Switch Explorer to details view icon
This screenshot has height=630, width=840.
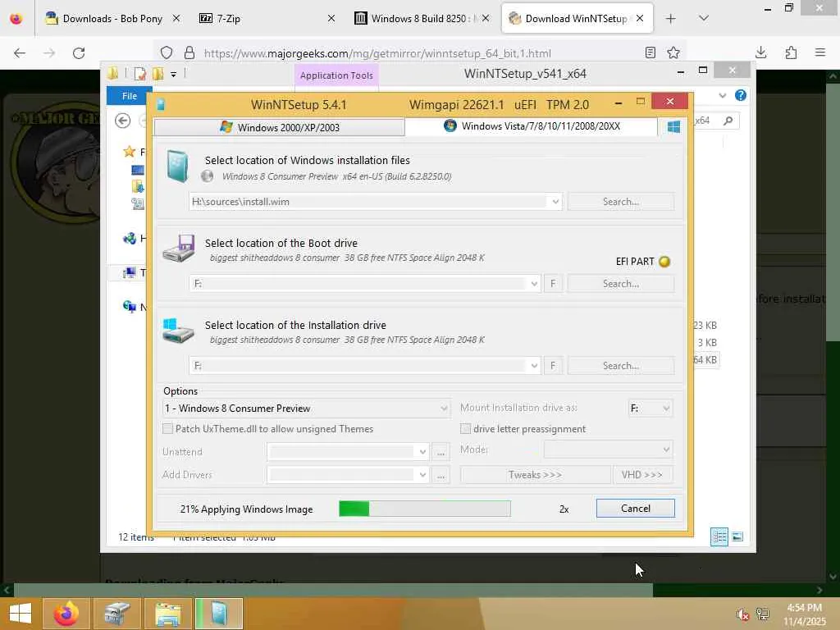tap(719, 536)
